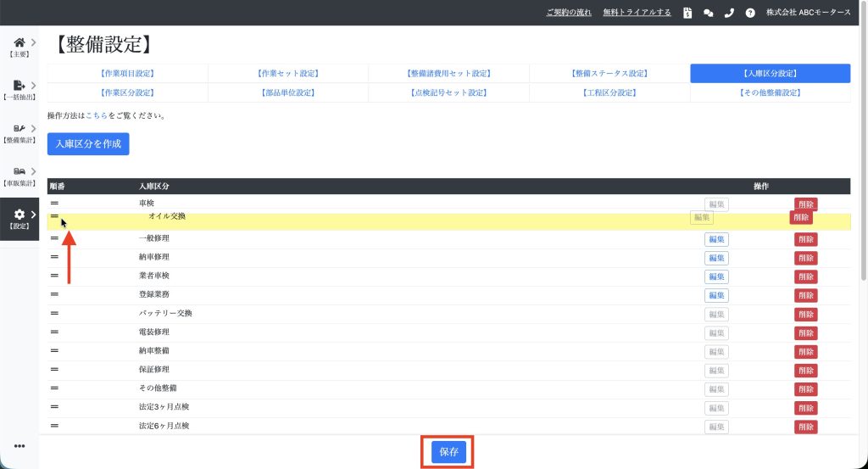
Task: Click the 【設定】 gear icon
Action: coord(19,215)
